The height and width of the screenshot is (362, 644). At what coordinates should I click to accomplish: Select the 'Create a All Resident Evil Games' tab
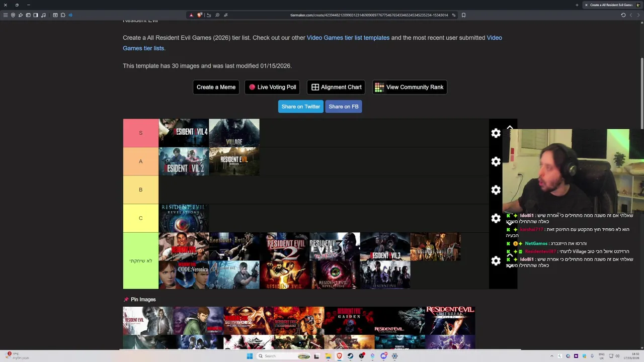click(x=611, y=5)
